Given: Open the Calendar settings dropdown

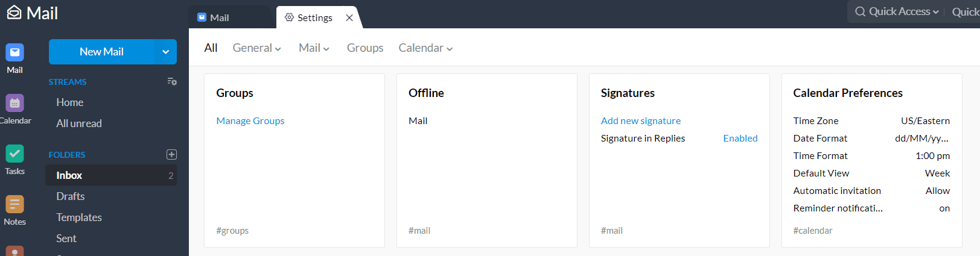Looking at the screenshot, I should pyautogui.click(x=425, y=48).
